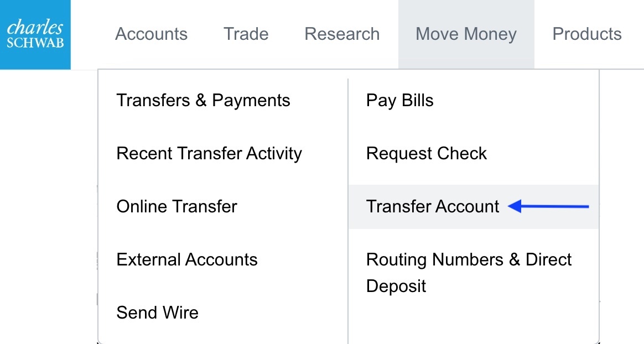Open External Accounts page
The height and width of the screenshot is (344, 644).
click(187, 260)
